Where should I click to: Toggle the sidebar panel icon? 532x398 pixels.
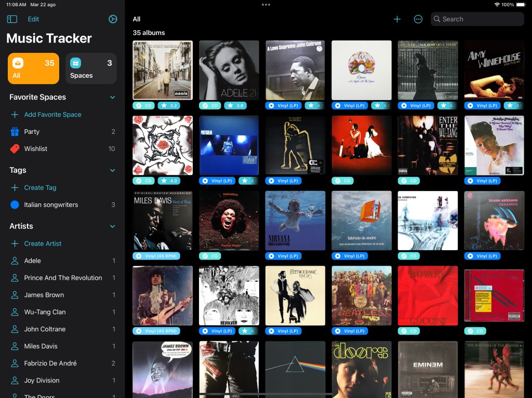[12, 19]
